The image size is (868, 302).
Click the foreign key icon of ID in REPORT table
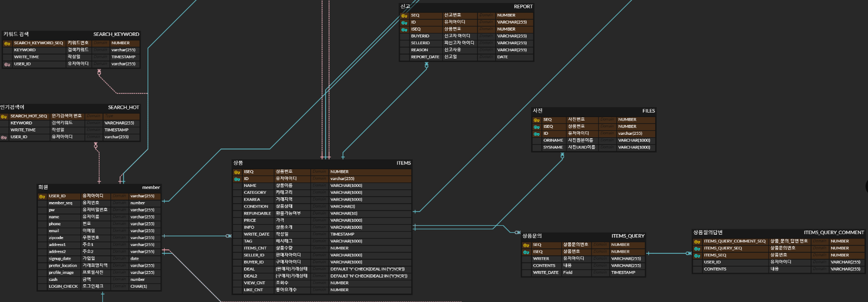coord(404,23)
